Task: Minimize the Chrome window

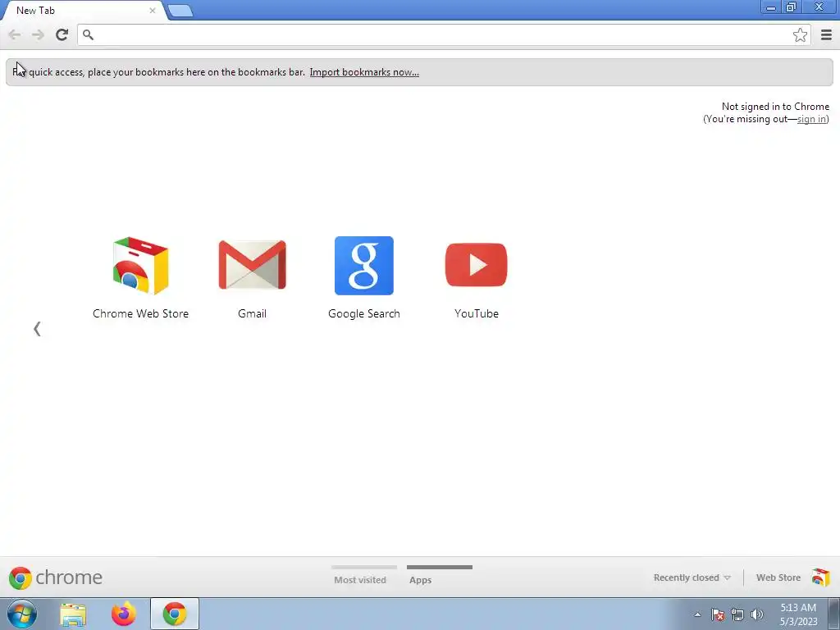Action: (x=771, y=7)
